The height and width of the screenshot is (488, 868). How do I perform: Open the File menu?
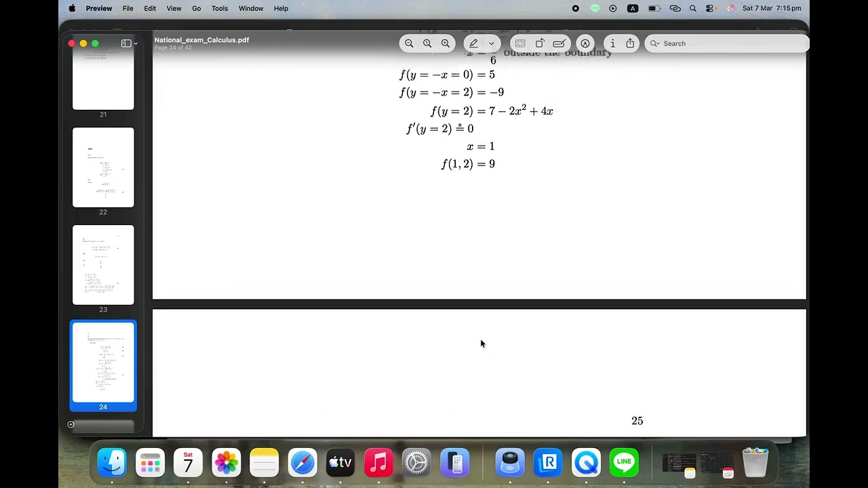[x=127, y=8]
